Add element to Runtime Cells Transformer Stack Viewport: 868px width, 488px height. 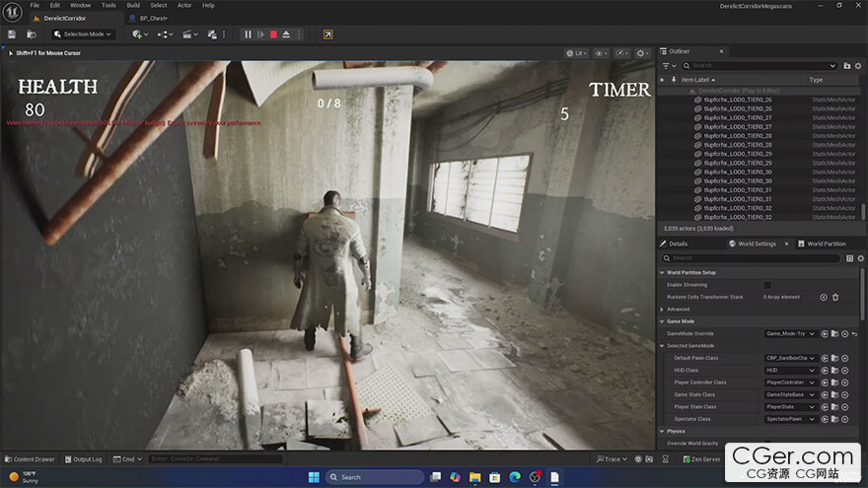pos(824,297)
